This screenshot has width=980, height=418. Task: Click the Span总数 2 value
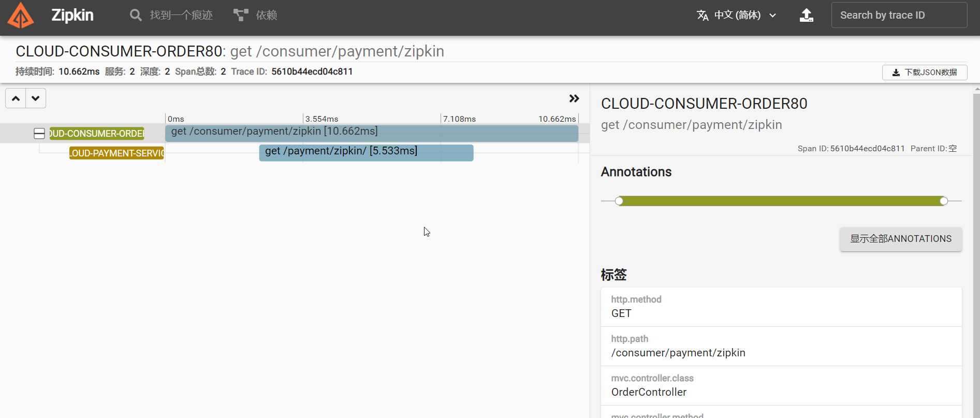coord(223,71)
